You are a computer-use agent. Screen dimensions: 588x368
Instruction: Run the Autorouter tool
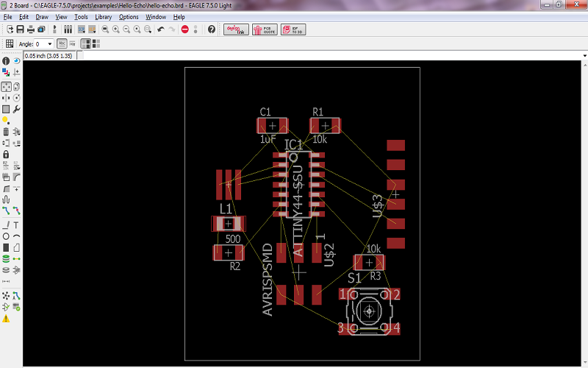(16, 296)
